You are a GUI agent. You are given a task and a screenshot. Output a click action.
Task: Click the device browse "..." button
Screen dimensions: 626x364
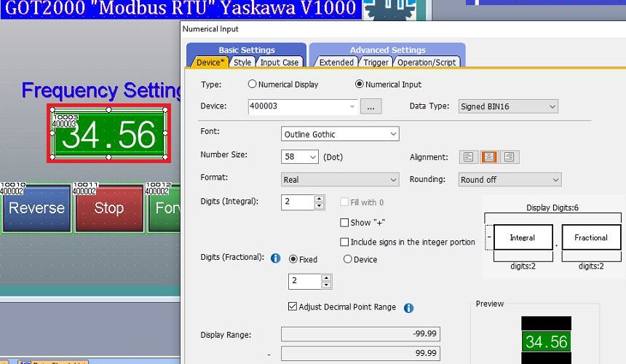[x=371, y=106]
